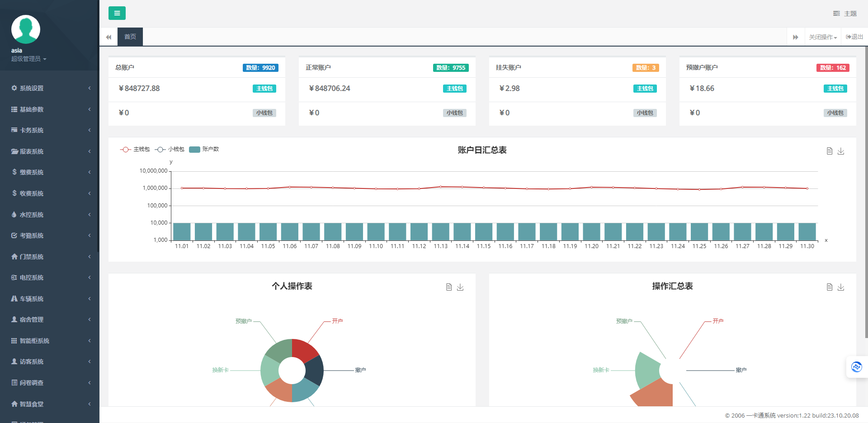Viewport: 868px width, 423px height.
Task: Click the green hamburger menu toggle button
Action: coord(117,13)
